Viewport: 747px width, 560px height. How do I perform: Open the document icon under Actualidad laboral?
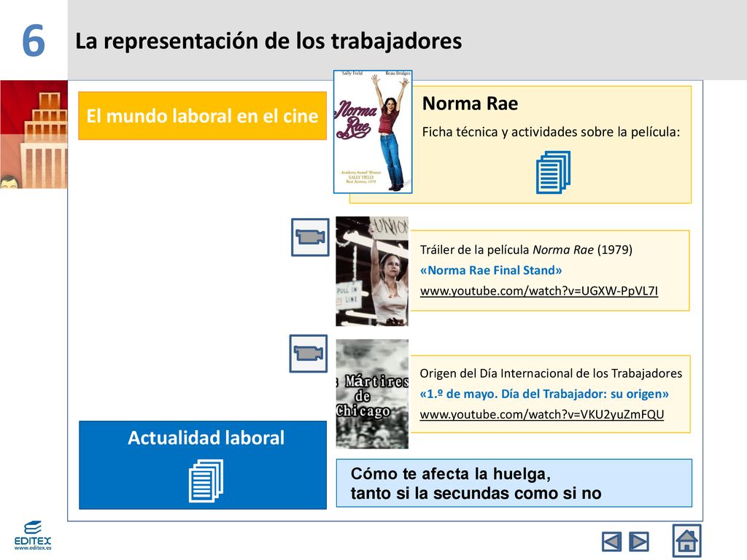click(x=206, y=481)
